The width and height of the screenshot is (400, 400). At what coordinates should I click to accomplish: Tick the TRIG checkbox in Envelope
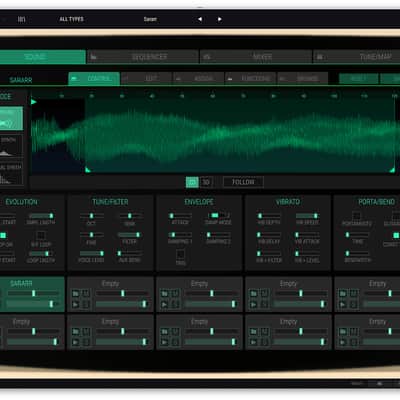tap(180, 254)
